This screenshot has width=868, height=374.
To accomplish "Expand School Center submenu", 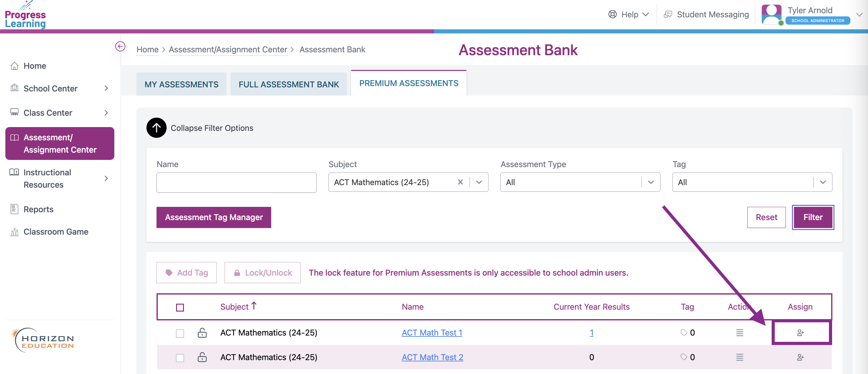I will [x=106, y=88].
